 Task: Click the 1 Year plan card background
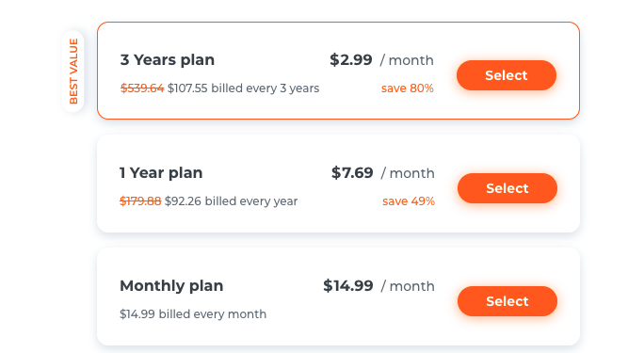(x=338, y=184)
